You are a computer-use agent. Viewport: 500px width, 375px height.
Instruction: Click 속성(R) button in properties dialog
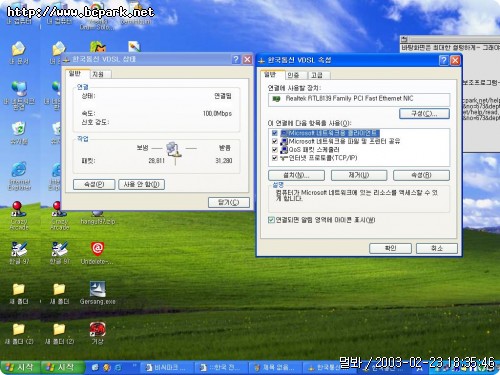point(421,175)
